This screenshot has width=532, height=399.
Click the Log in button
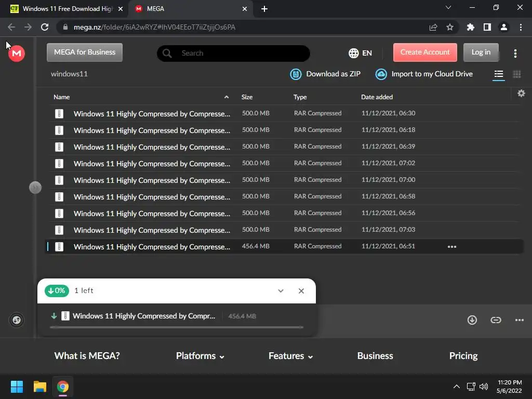point(481,52)
